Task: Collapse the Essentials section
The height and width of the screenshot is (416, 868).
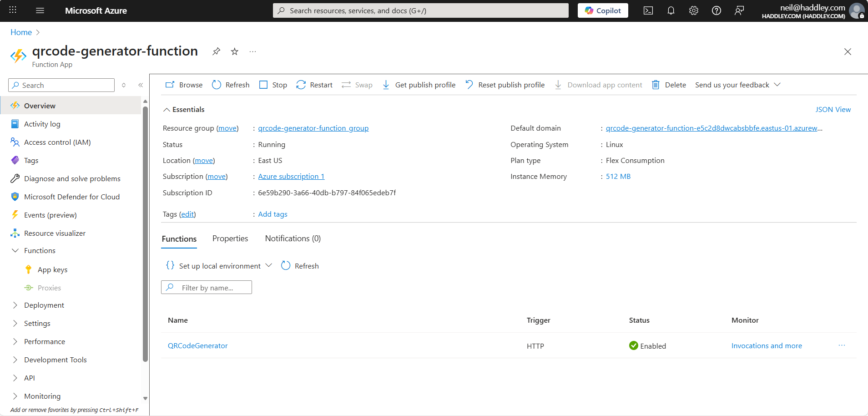Action: pyautogui.click(x=184, y=110)
